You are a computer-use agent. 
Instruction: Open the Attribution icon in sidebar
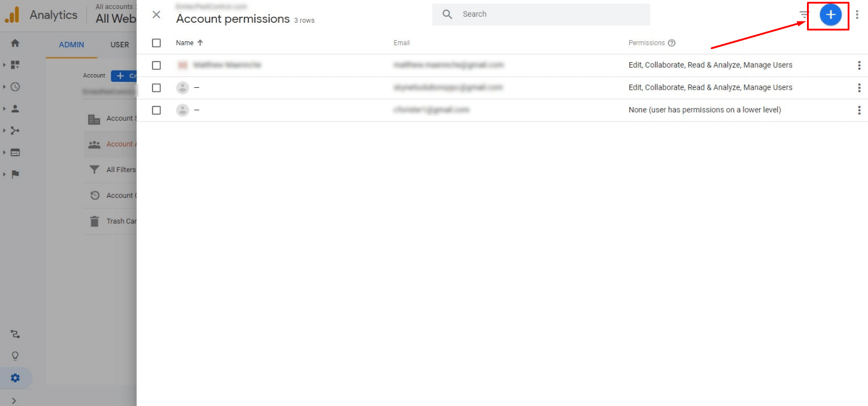[15, 334]
